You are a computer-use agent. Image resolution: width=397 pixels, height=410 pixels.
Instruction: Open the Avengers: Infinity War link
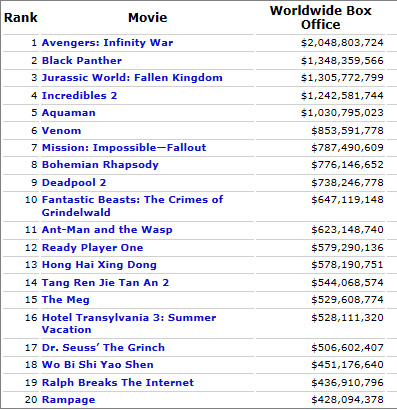[107, 43]
